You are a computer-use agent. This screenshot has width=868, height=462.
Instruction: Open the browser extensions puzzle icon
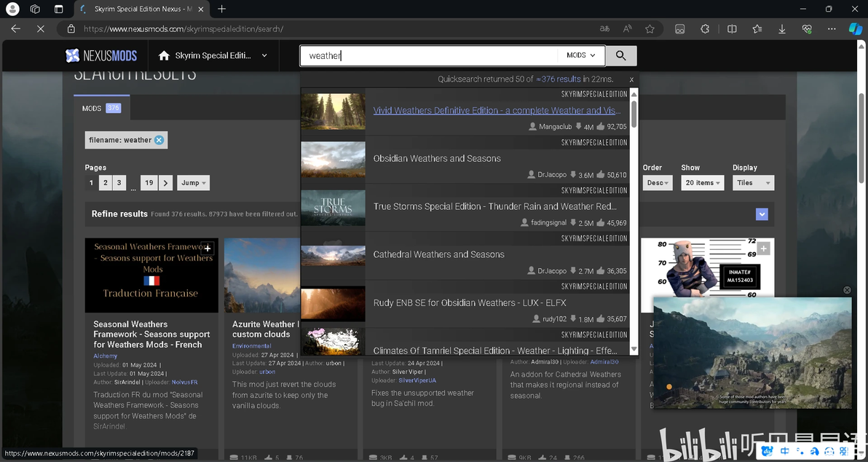[x=705, y=29]
